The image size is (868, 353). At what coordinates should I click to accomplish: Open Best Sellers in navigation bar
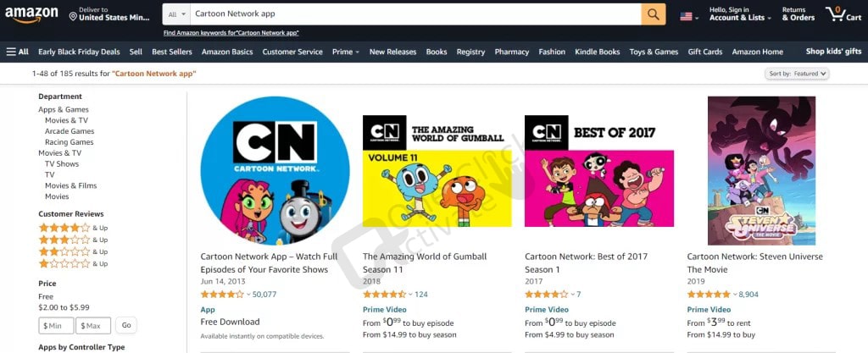pos(171,52)
